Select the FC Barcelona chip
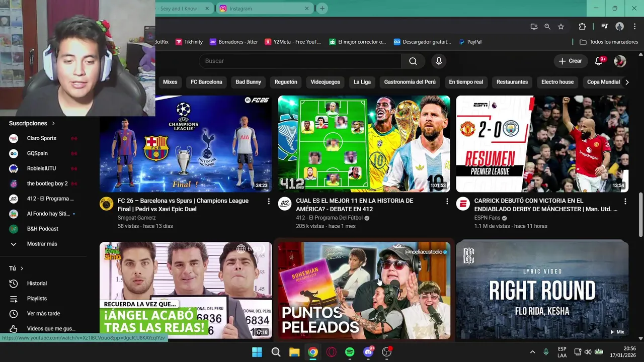The width and height of the screenshot is (644, 362). [x=206, y=82]
